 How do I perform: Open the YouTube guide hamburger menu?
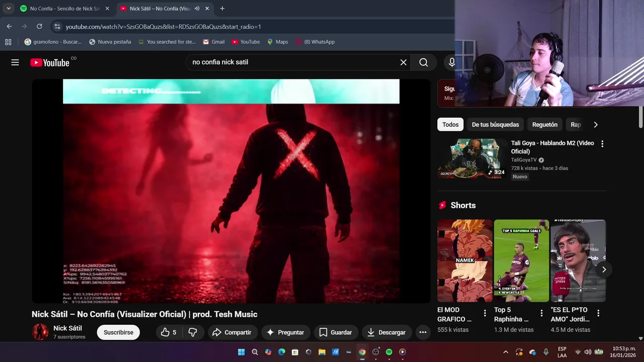[15, 62]
